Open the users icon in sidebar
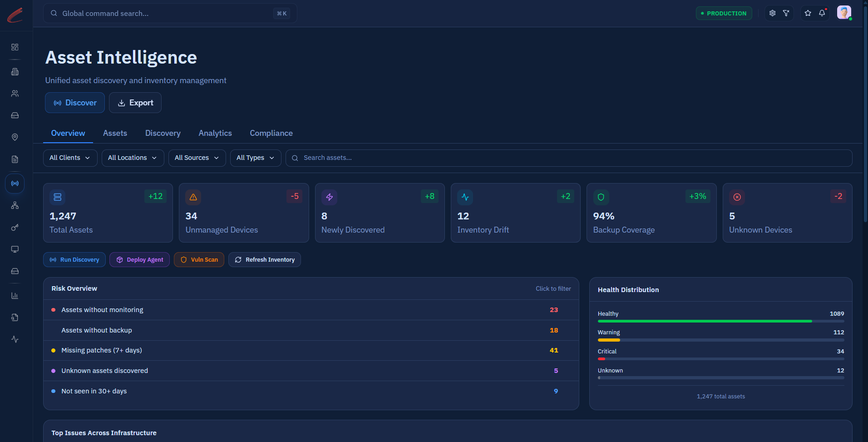Viewport: 868px width, 442px height. (15, 94)
